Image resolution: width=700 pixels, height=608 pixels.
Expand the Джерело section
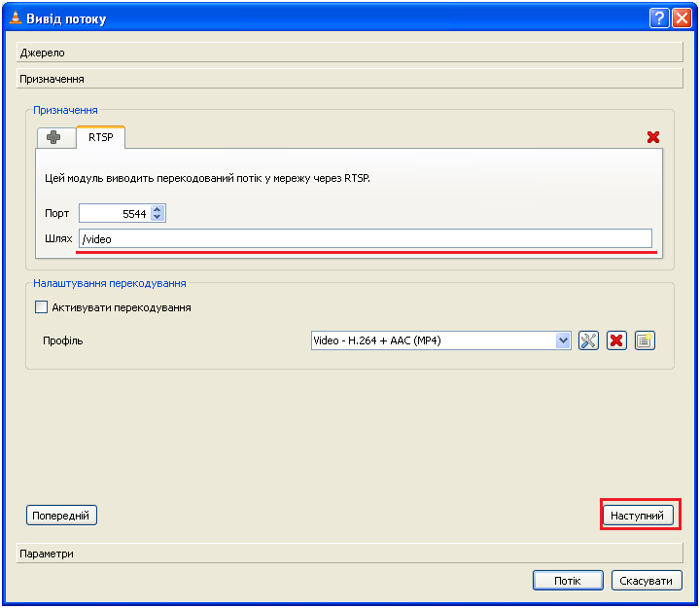(x=350, y=53)
